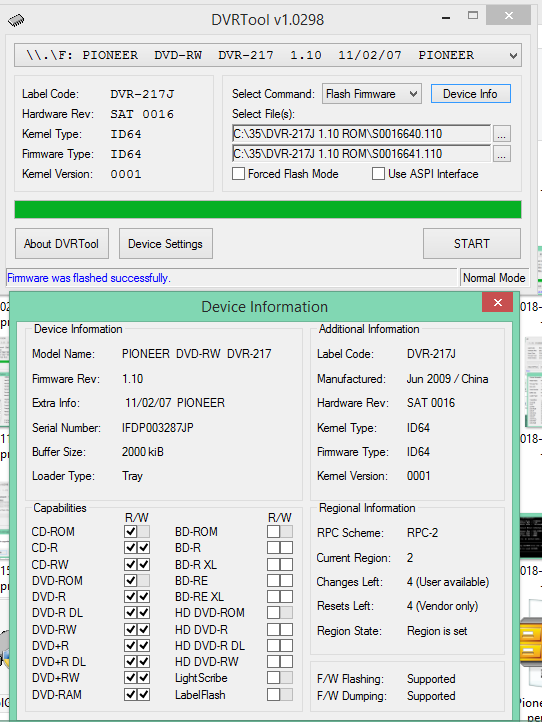
Task: Click the file cabinet icon in background window
Action: click(x=530, y=643)
